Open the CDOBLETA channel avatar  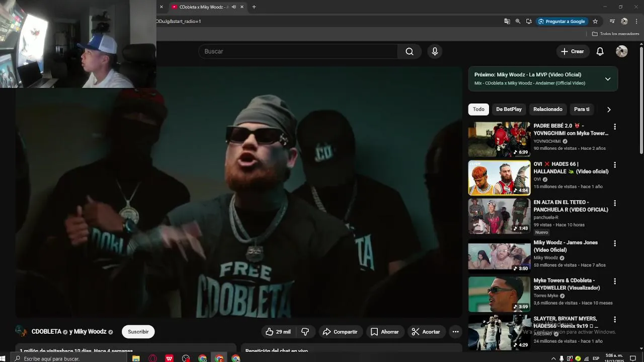click(21, 331)
